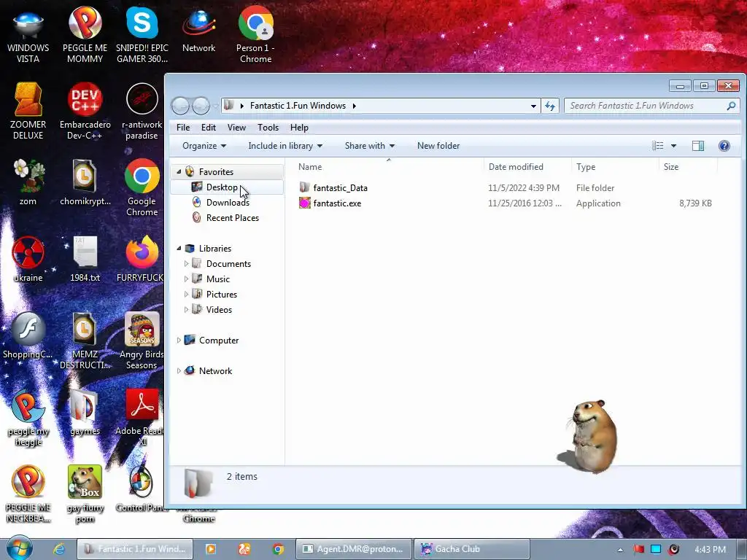Select the ZOOMER DELUXE desktop icon
This screenshot has width=747, height=560.
click(x=28, y=111)
